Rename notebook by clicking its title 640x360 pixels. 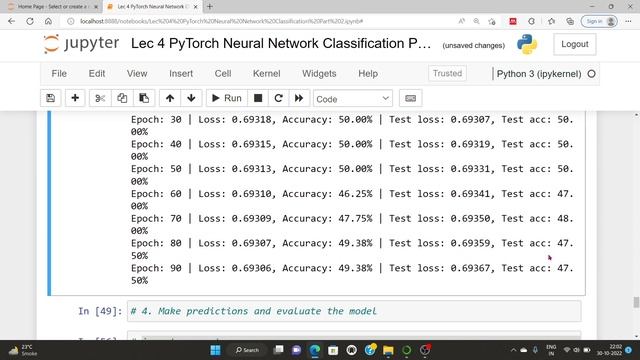pos(281,44)
